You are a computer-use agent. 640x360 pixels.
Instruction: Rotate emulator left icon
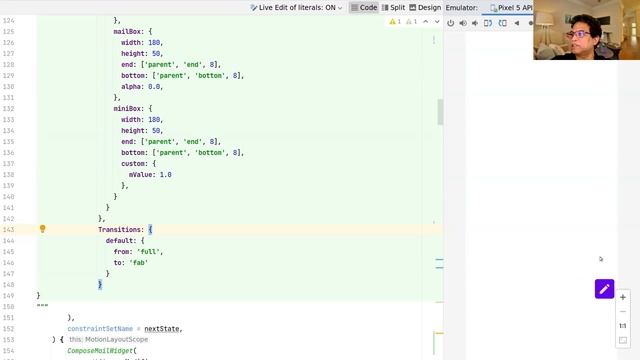tap(488, 23)
